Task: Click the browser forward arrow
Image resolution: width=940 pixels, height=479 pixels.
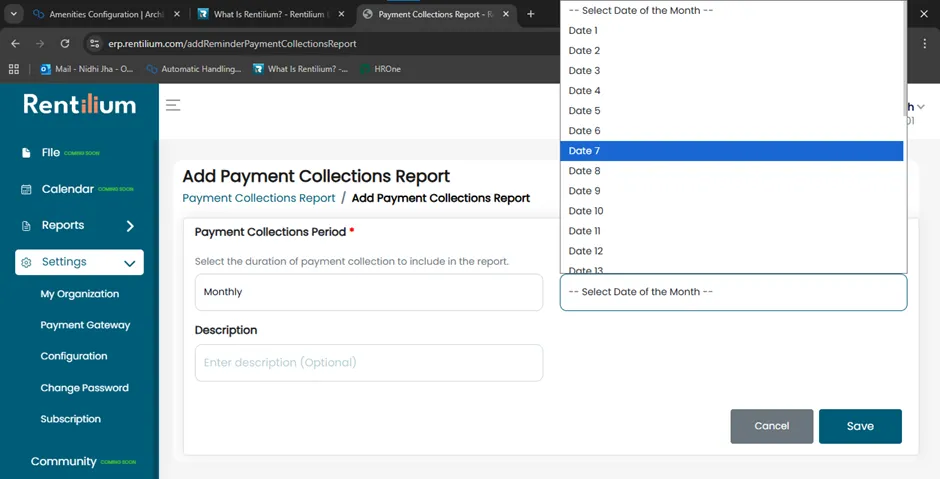Action: click(x=40, y=44)
